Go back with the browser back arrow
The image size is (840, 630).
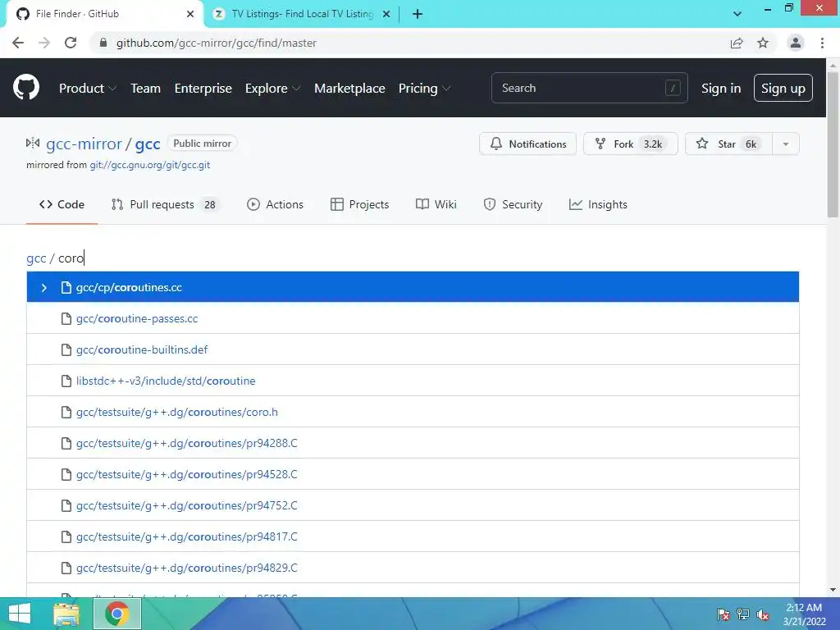coord(18,43)
